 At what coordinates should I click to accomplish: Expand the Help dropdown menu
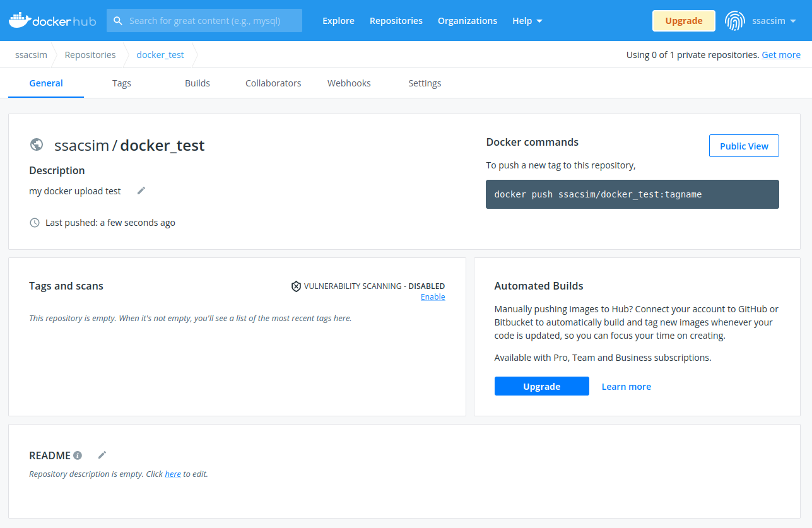click(x=527, y=21)
